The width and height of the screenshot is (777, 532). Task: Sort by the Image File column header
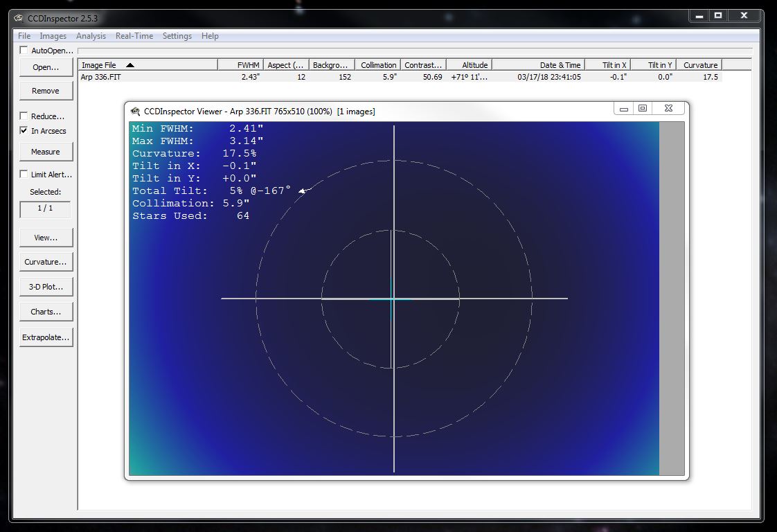148,65
